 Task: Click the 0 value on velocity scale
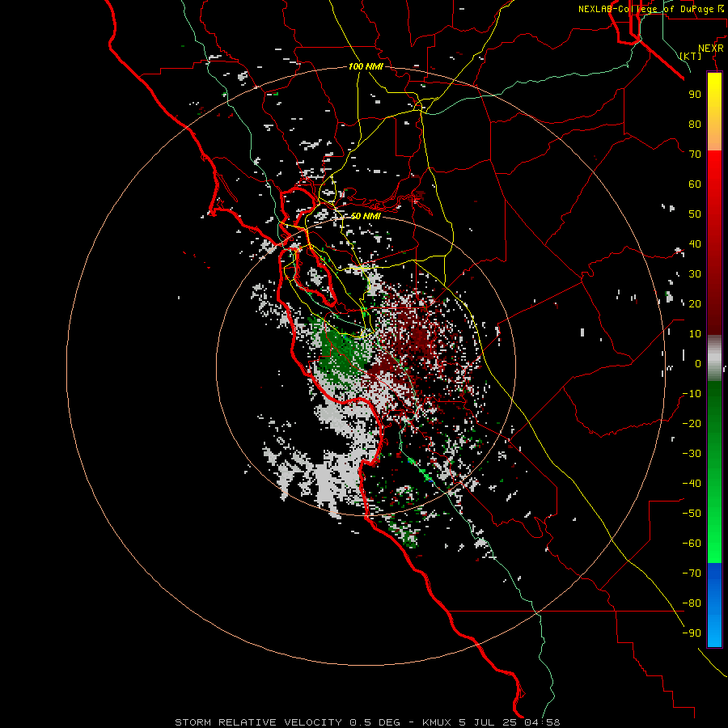[x=698, y=364]
